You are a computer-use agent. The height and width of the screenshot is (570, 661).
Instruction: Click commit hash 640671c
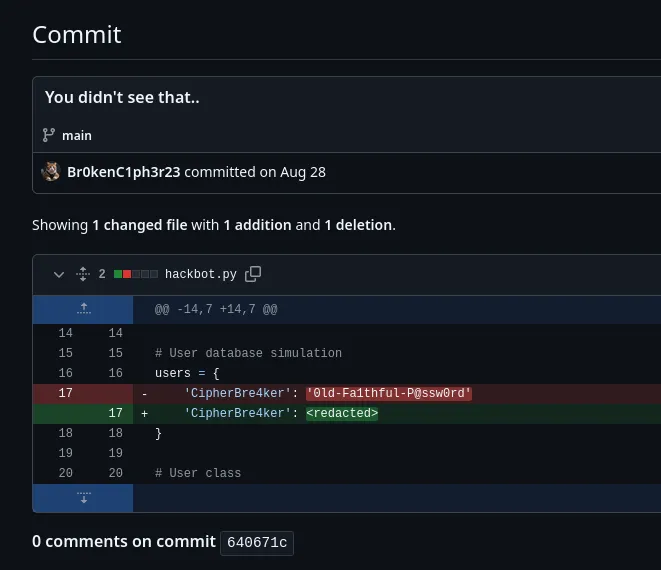click(x=257, y=543)
